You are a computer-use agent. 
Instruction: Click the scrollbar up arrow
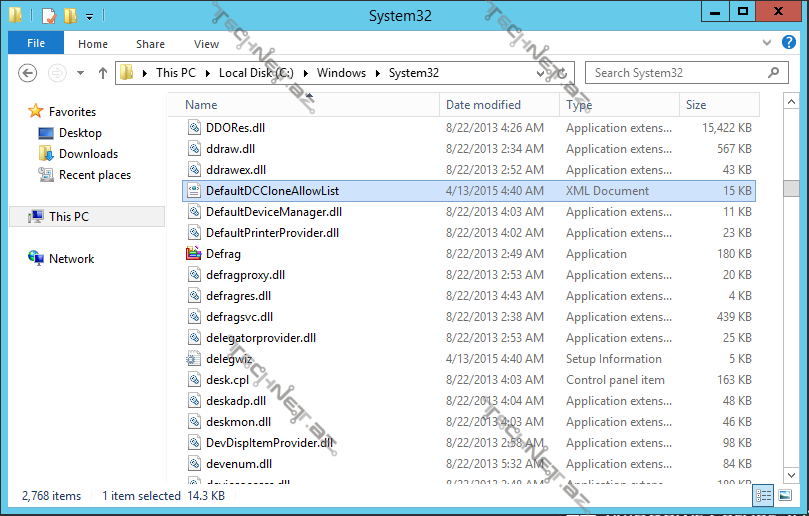click(x=791, y=102)
